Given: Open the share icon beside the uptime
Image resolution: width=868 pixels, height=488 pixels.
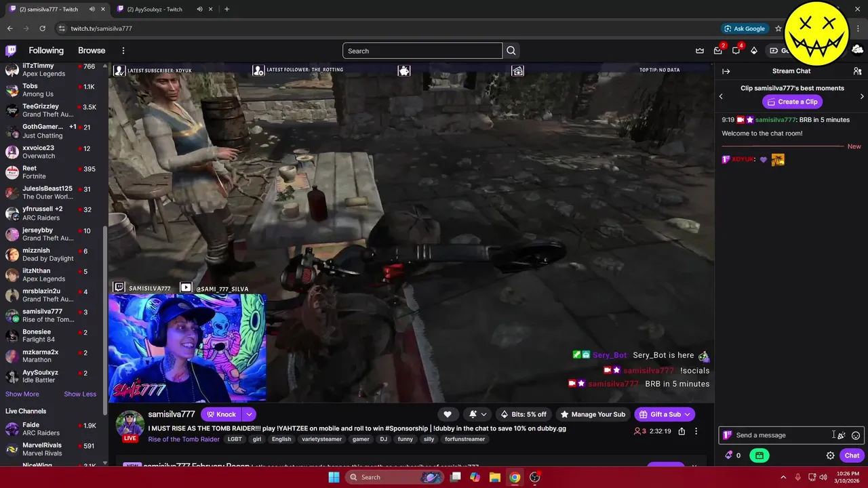Looking at the screenshot, I should pyautogui.click(x=682, y=431).
